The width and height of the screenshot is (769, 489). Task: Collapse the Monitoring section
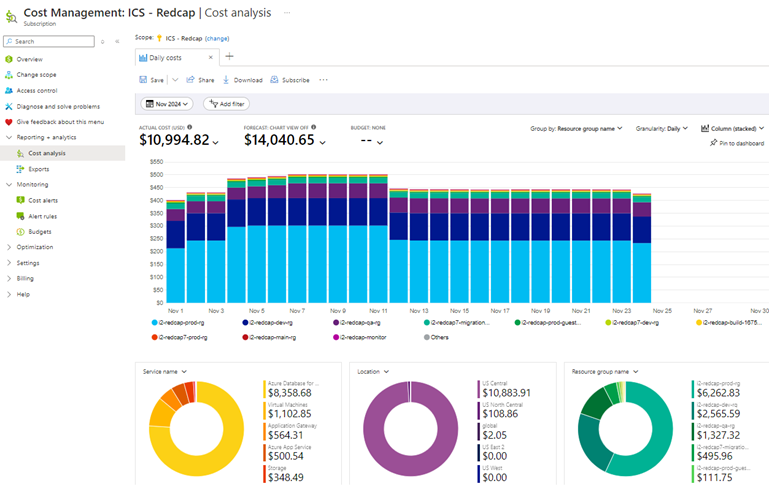point(9,184)
